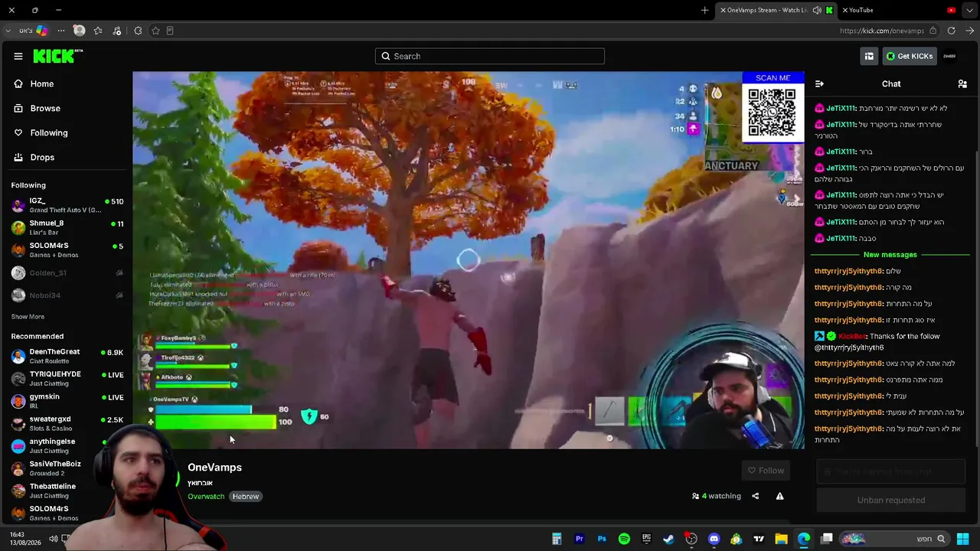Click the Windows Start button

click(963, 539)
